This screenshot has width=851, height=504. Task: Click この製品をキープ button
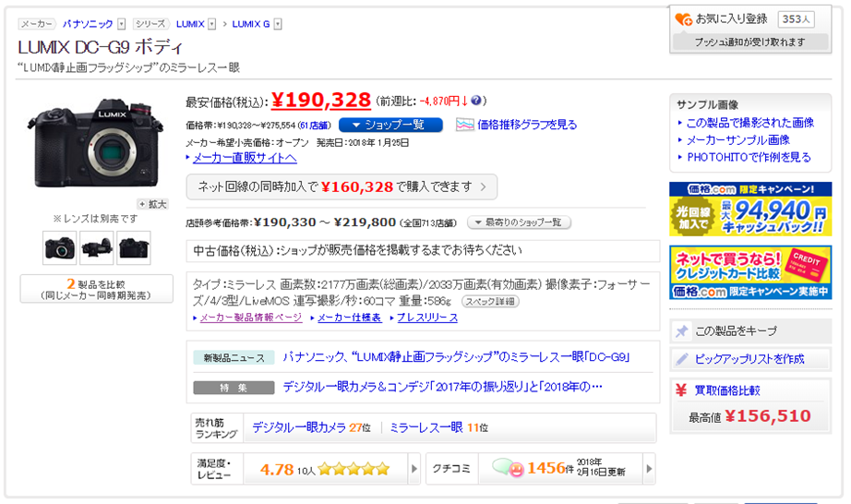pos(750,331)
